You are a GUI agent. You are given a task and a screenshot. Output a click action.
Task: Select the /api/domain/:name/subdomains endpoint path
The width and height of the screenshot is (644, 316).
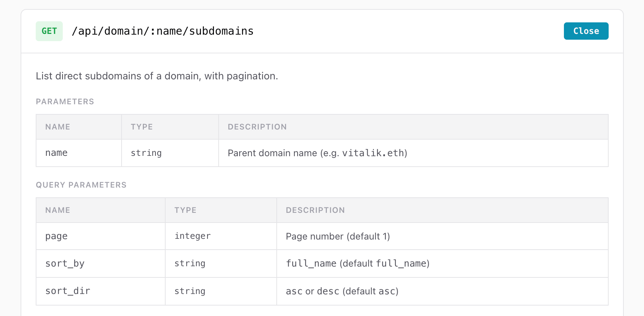point(162,31)
